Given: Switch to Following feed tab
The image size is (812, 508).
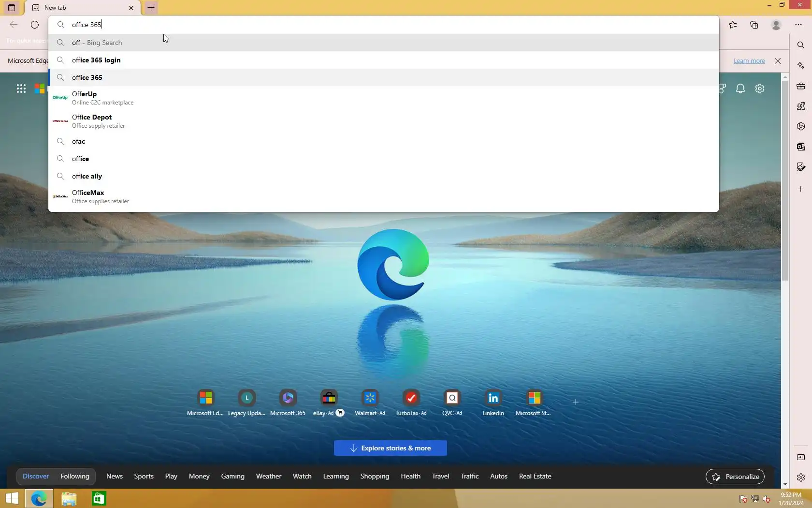Looking at the screenshot, I should (x=75, y=476).
